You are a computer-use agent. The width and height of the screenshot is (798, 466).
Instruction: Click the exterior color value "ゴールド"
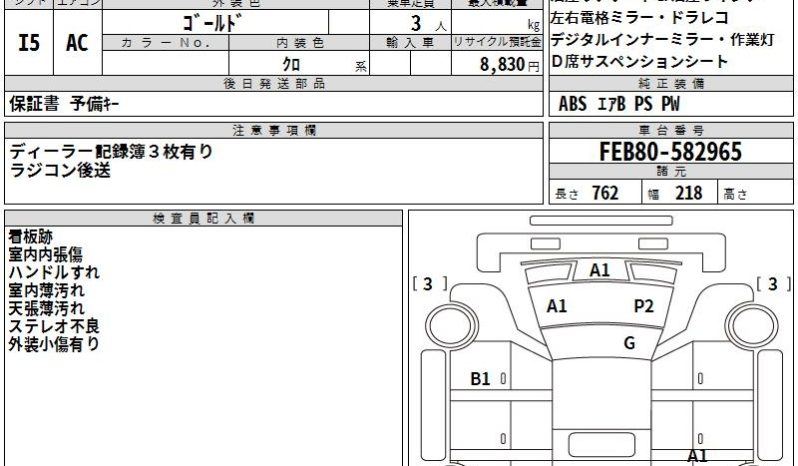(x=212, y=23)
